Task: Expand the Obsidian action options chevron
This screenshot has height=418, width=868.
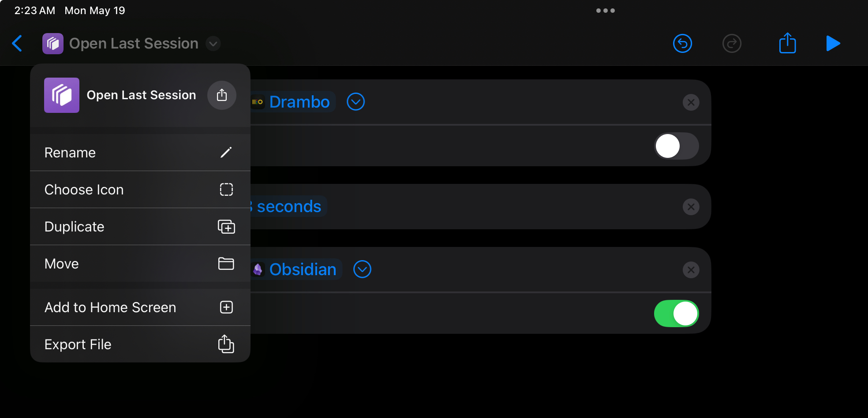Action: (x=362, y=269)
